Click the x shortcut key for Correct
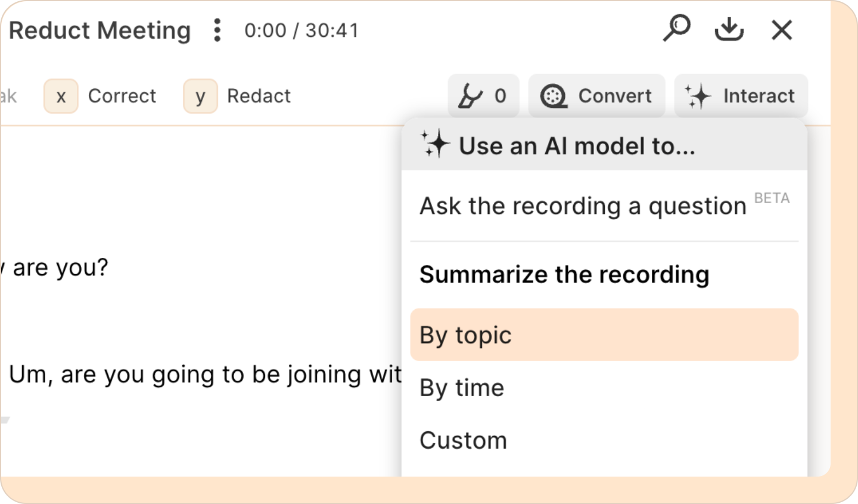The height and width of the screenshot is (504, 858). click(x=61, y=96)
